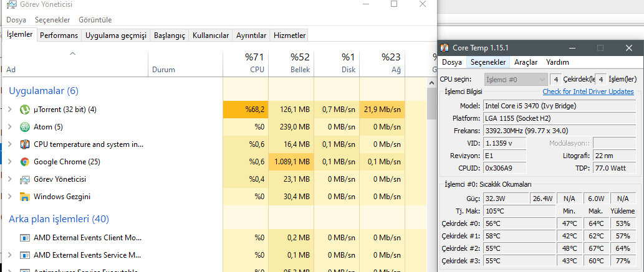Click the Google Chrome icon
This screenshot has height=272, width=644.
[25, 162]
